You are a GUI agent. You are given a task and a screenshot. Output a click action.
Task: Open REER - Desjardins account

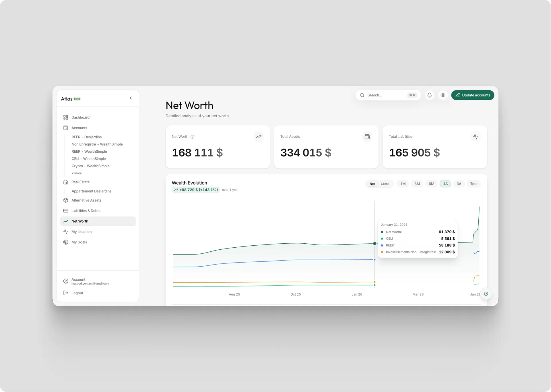click(87, 137)
